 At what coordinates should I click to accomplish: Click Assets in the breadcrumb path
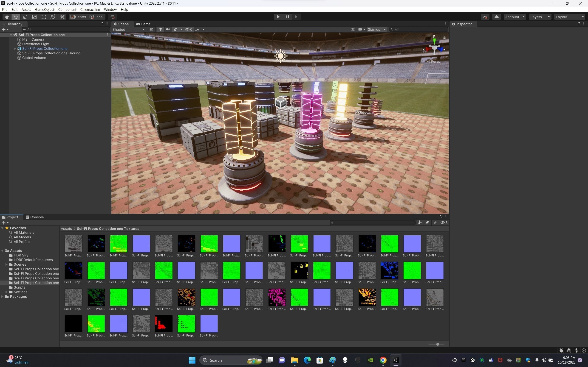[66, 229]
